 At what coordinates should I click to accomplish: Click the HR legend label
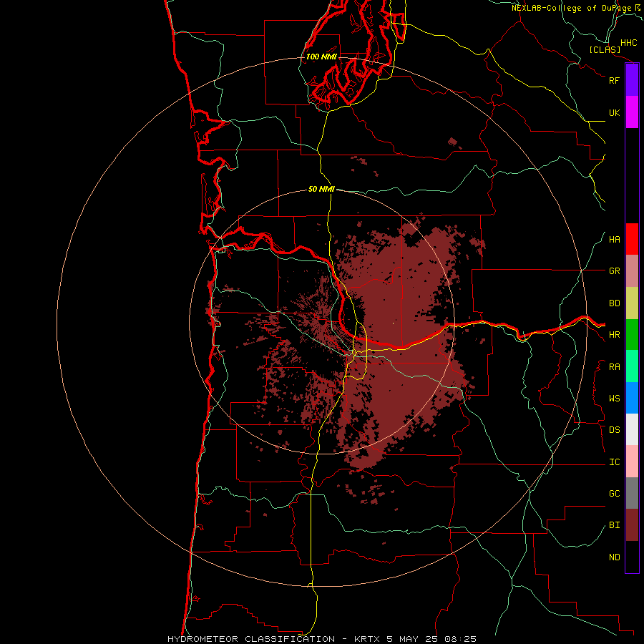click(614, 335)
